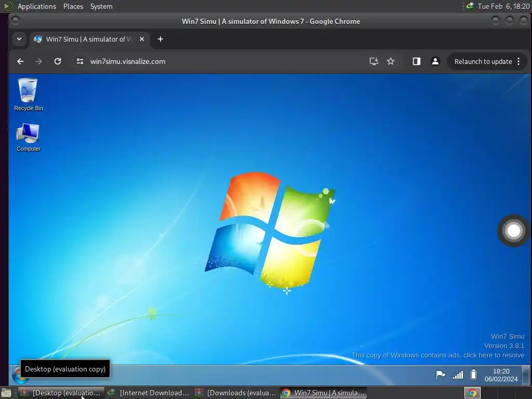
Task: Click the show desktop icon in bottom panel
Action: click(6, 393)
